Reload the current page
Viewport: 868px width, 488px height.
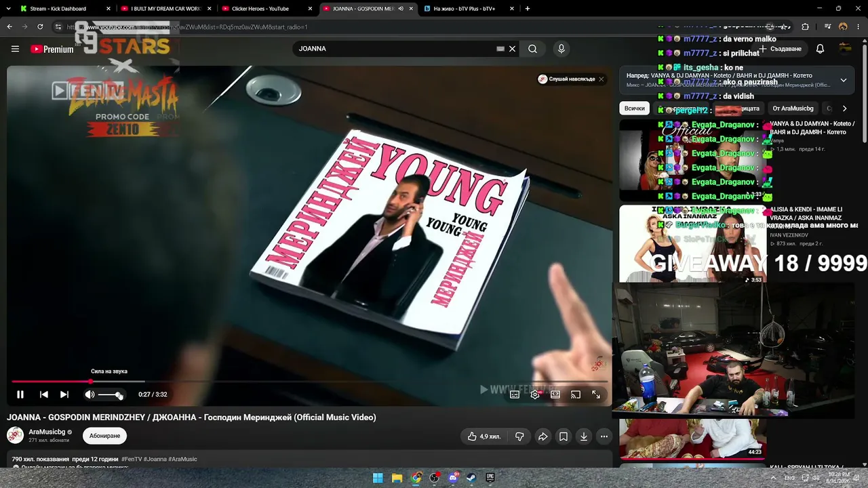point(40,27)
